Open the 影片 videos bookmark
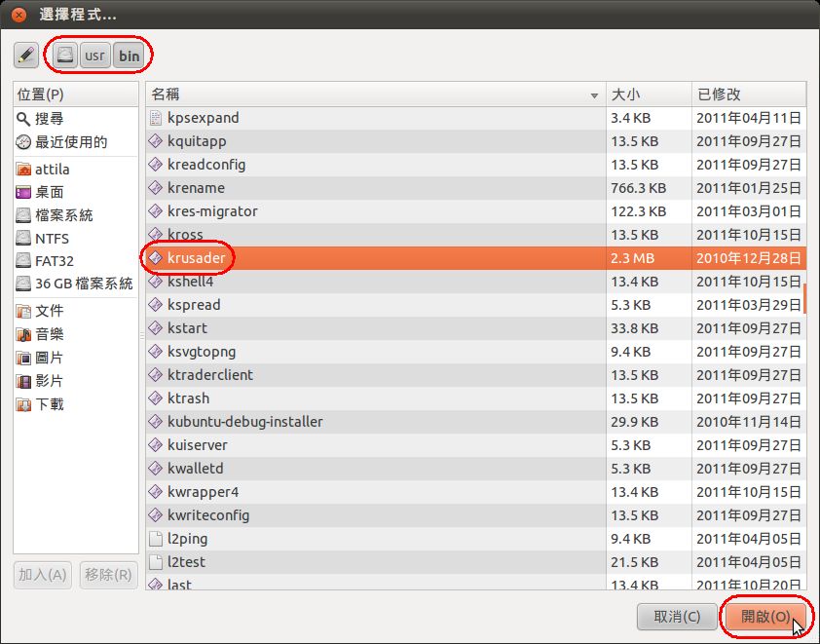This screenshot has height=644, width=820. tap(76, 381)
